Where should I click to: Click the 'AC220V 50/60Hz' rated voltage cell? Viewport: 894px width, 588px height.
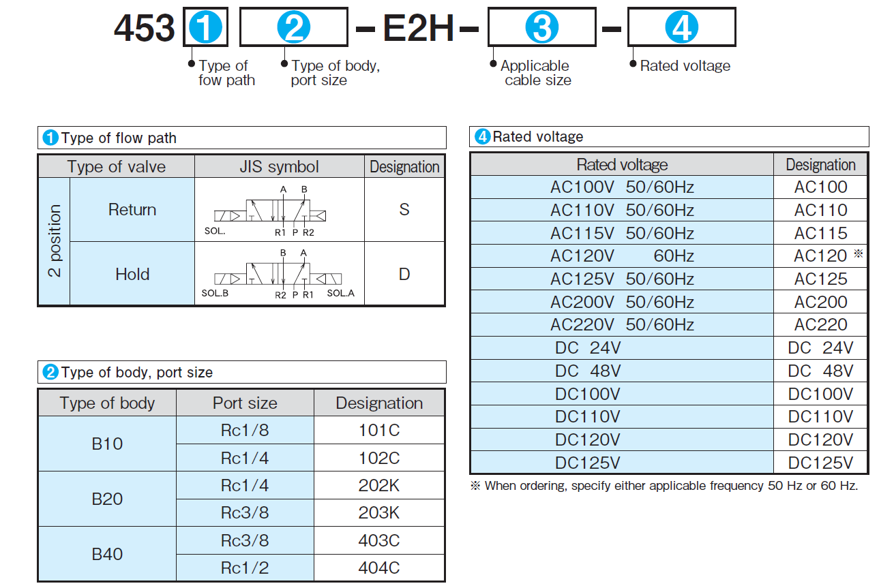click(x=622, y=325)
